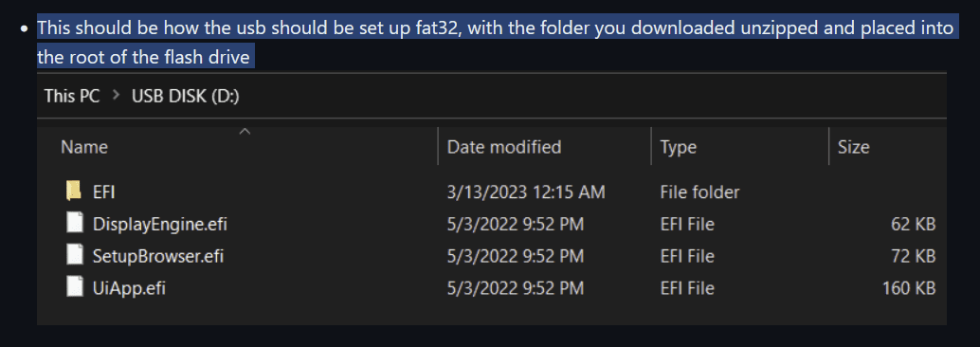Click the File folder type entry
This screenshot has height=347, width=980.
[x=700, y=192]
